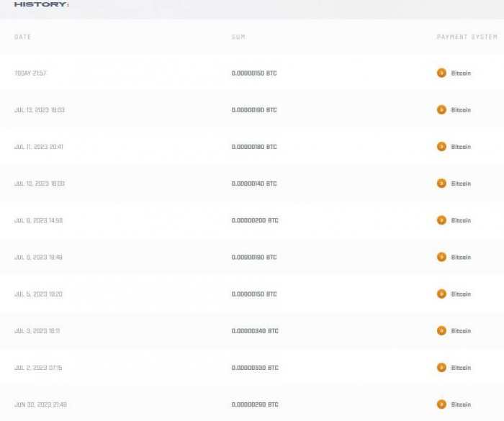Click the Bitcoin icon in the Today row
Screen dimensions: 504x421
pyautogui.click(x=441, y=73)
